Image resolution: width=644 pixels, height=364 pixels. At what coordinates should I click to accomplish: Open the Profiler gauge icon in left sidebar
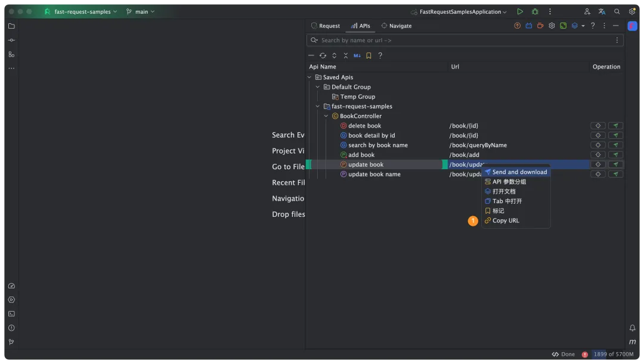pos(11,285)
